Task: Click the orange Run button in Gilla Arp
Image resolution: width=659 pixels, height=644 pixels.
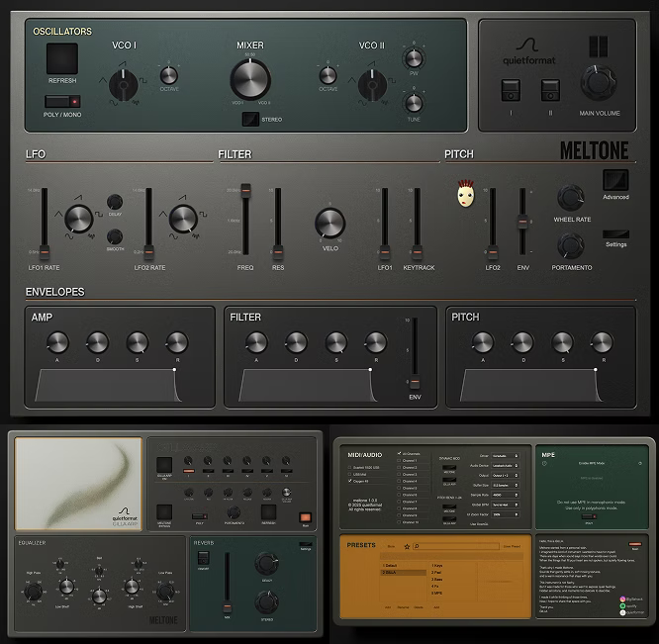Action: coord(306,517)
